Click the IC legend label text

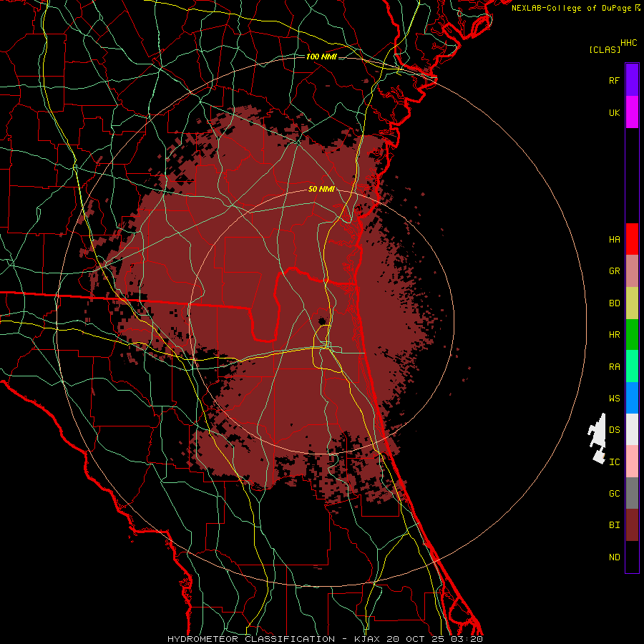[614, 462]
